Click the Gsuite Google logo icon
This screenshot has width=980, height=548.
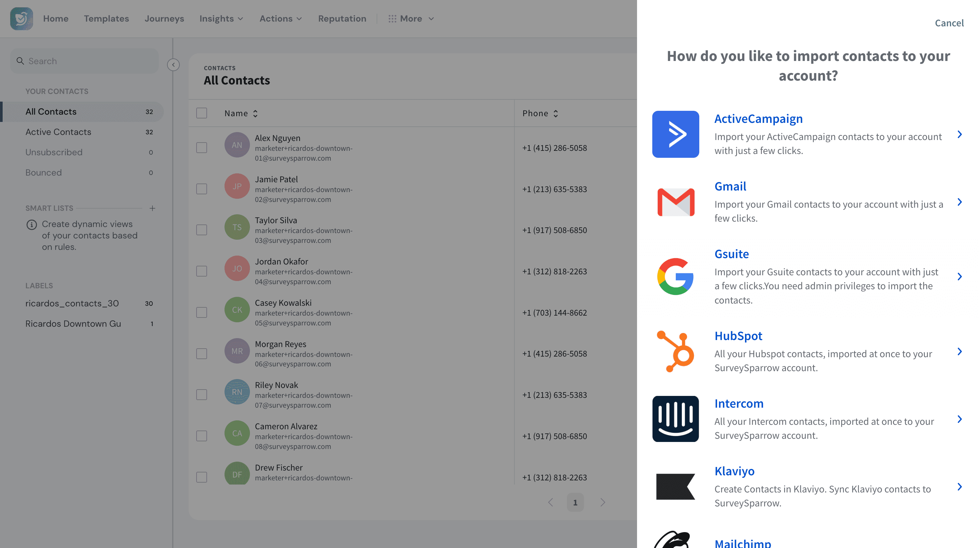(x=675, y=277)
